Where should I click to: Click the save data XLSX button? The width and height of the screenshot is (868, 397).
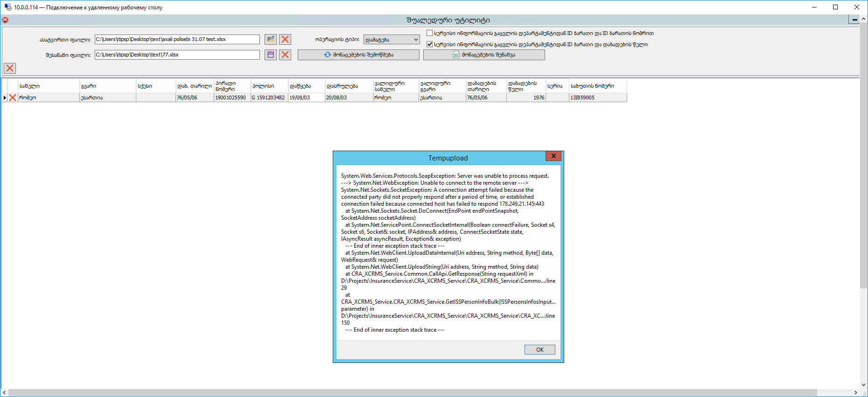coord(484,55)
